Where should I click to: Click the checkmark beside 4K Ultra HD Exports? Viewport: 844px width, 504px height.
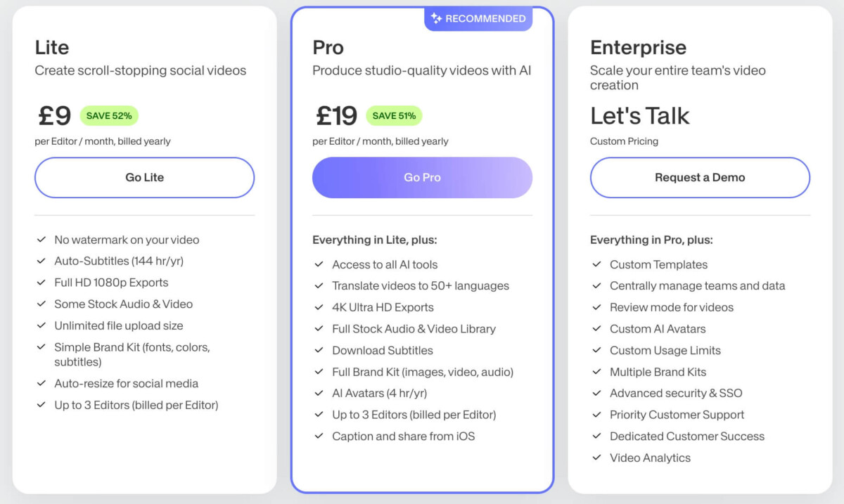(x=319, y=307)
